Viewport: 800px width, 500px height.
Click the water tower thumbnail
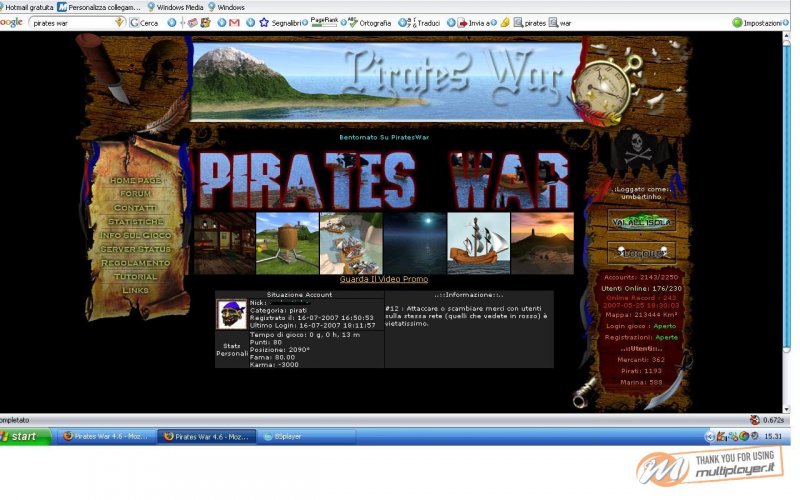pyautogui.click(x=287, y=243)
